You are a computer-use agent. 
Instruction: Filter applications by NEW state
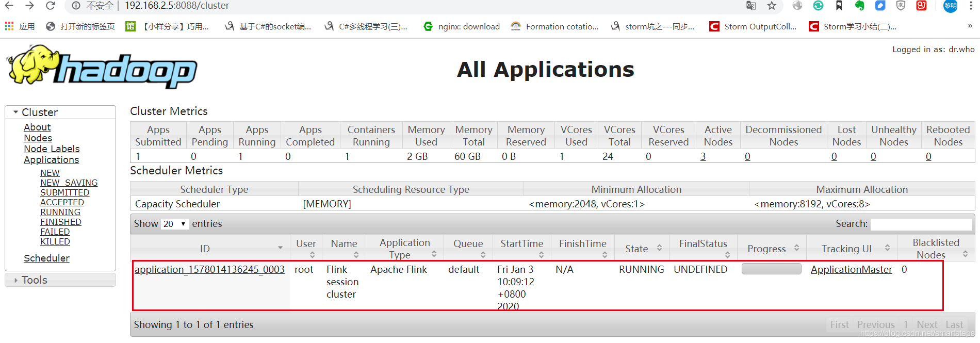(50, 173)
